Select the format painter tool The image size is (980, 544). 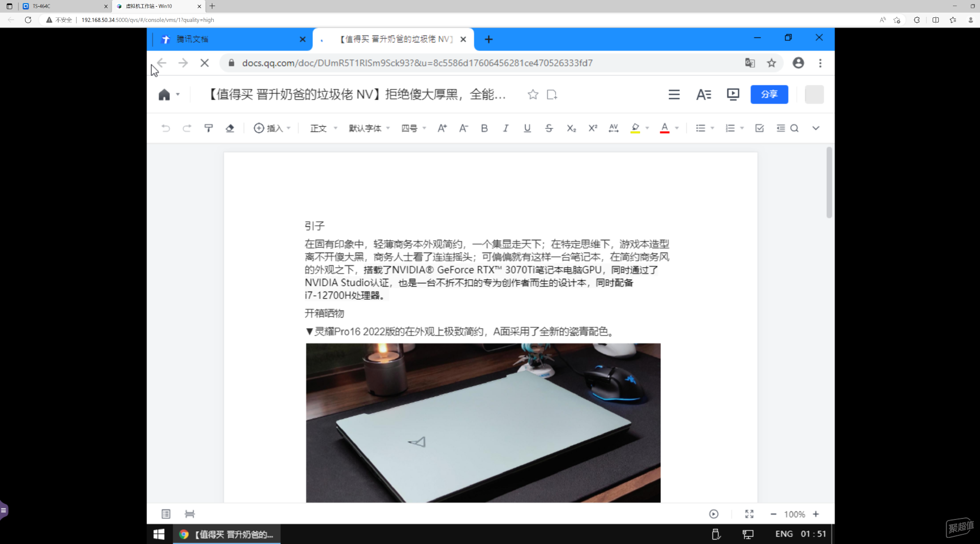point(208,128)
